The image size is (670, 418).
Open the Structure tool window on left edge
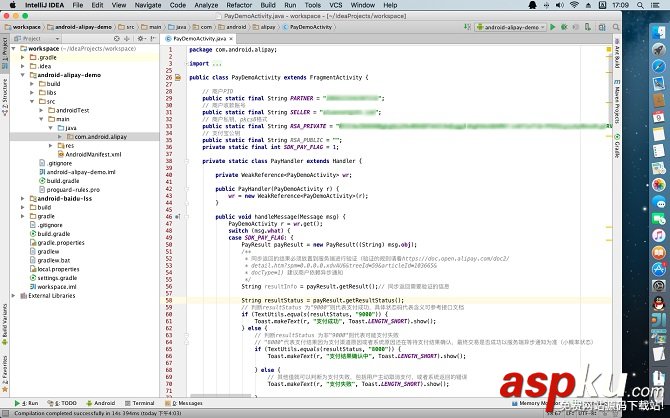(x=4, y=91)
